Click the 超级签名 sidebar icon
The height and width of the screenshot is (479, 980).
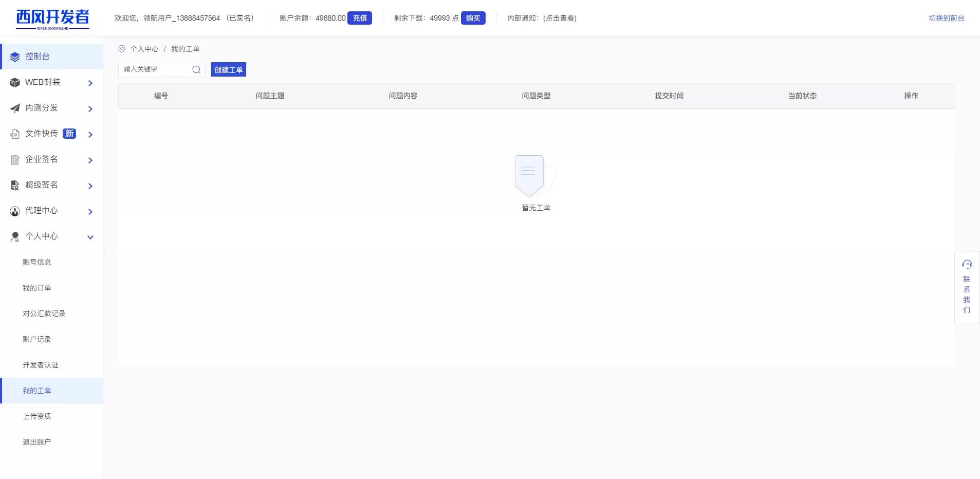pyautogui.click(x=14, y=185)
